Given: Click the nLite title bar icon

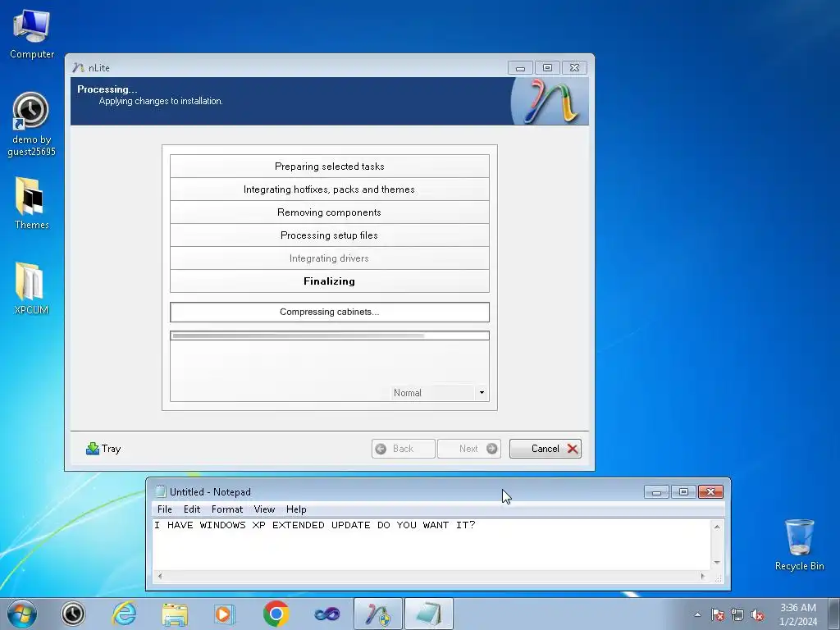Looking at the screenshot, I should point(78,67).
